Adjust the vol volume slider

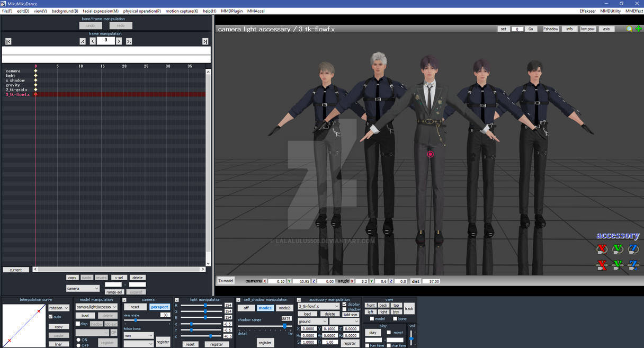click(411, 338)
